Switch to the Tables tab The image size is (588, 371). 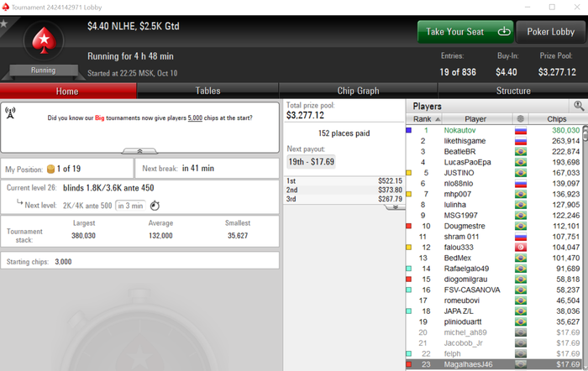point(207,91)
